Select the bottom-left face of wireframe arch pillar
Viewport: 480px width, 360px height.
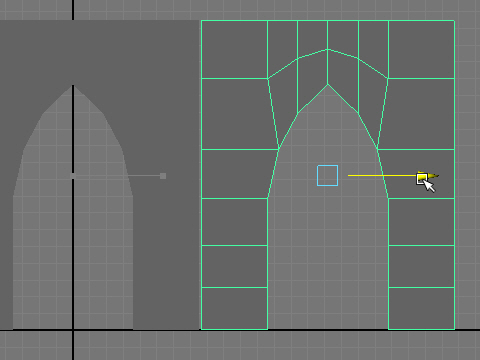pos(234,308)
